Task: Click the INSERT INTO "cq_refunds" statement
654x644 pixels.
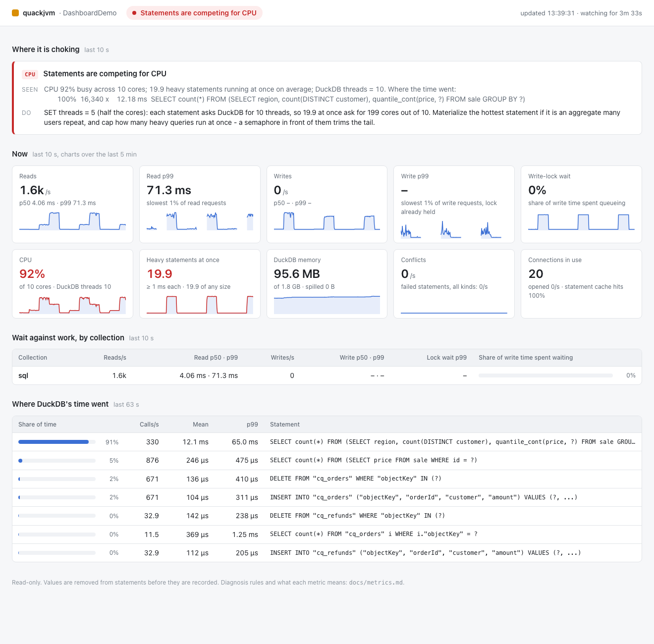Action: (426, 553)
